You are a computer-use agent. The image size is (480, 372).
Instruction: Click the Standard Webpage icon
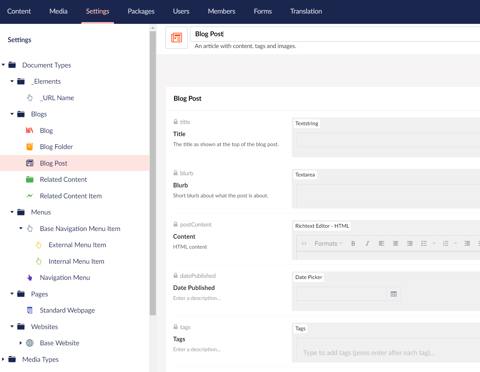pyautogui.click(x=30, y=310)
